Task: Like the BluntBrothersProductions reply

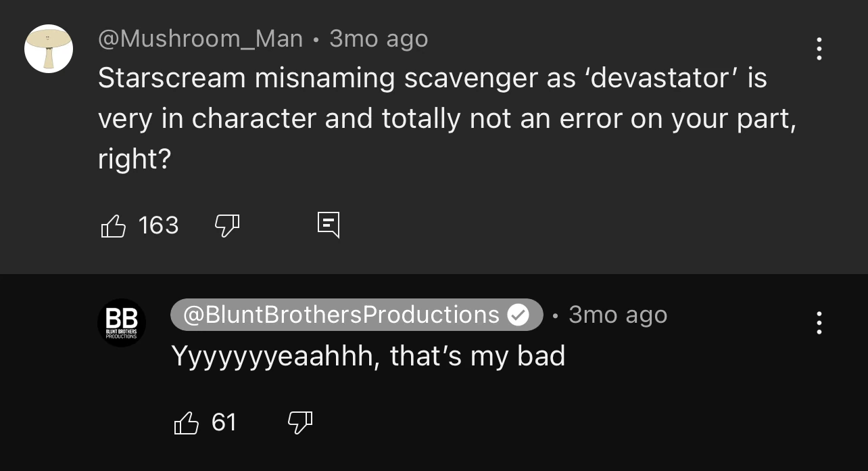Action: pos(187,423)
